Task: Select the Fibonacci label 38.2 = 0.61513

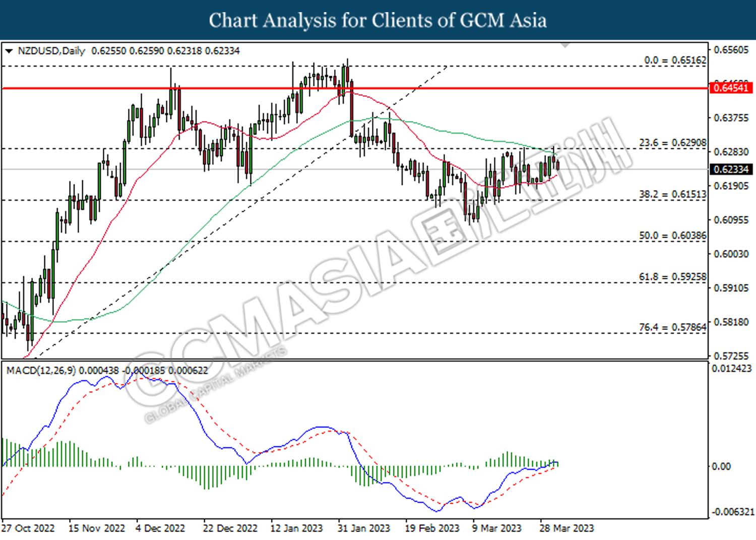Action: [673, 194]
